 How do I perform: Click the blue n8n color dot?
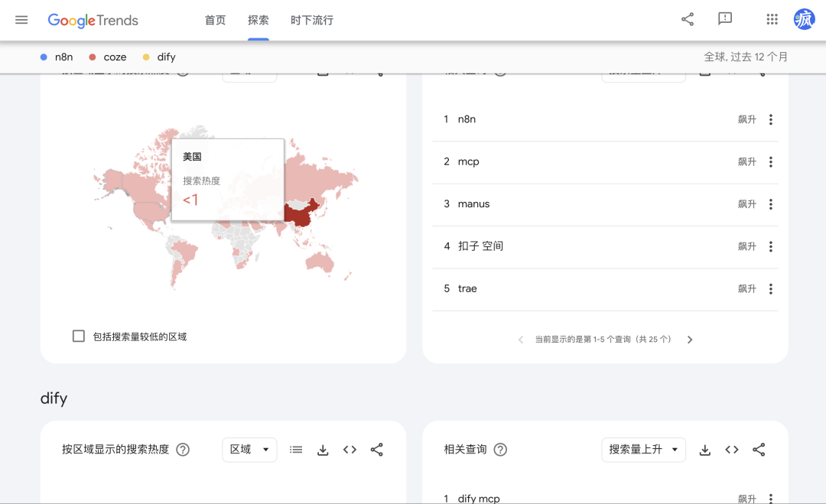(44, 57)
